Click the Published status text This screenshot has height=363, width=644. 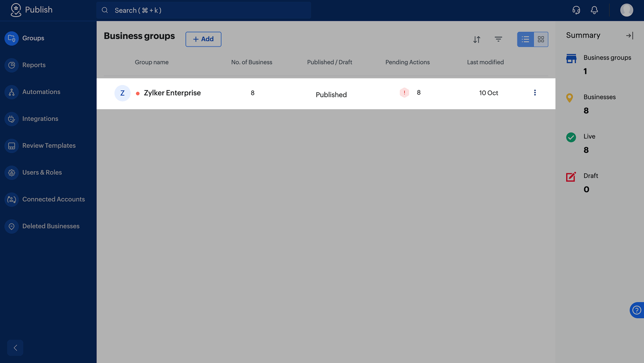pyautogui.click(x=331, y=94)
